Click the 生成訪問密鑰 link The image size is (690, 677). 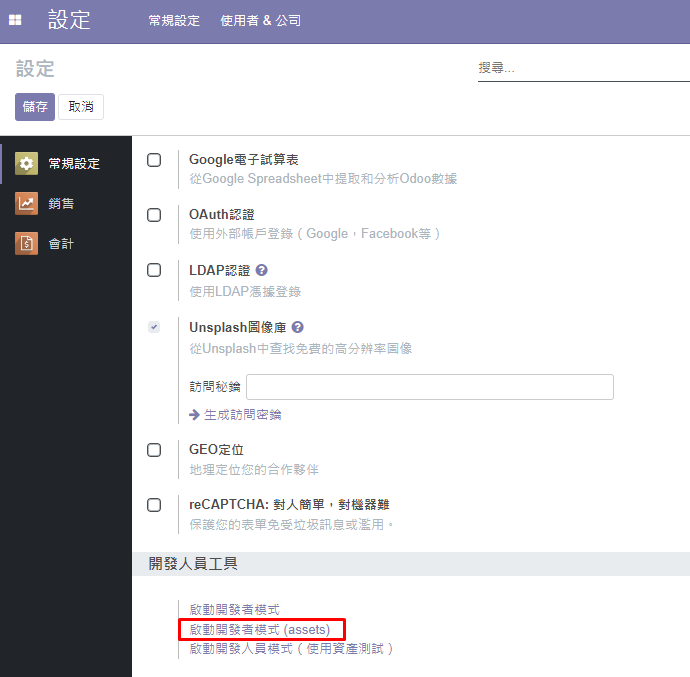(242, 415)
